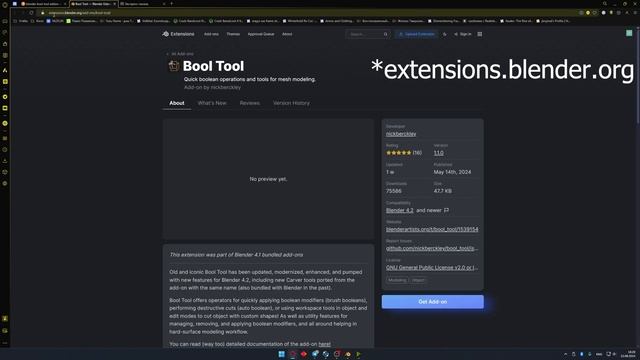
Task: Click the Blender 4.2 compatibility link
Action: pyautogui.click(x=400, y=211)
